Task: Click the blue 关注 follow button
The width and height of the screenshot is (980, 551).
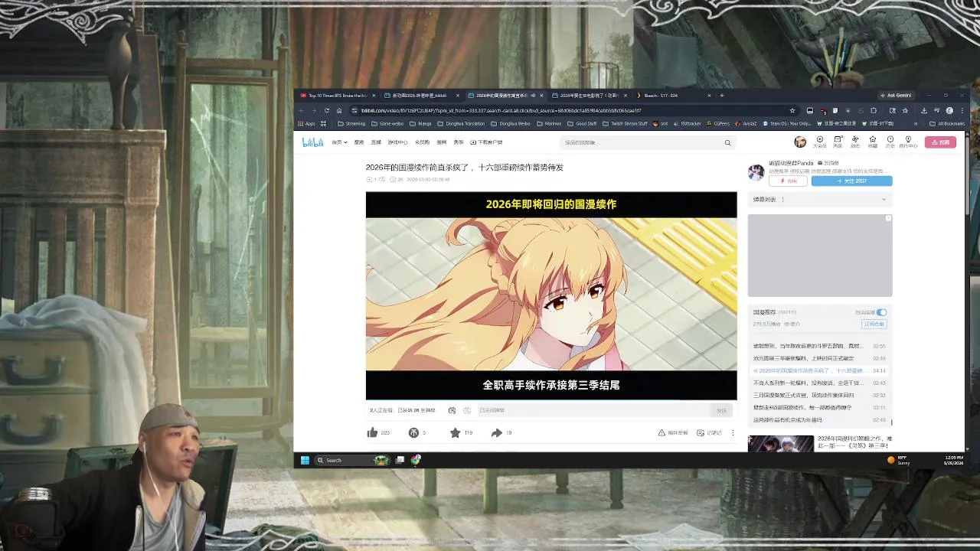Action: (851, 181)
